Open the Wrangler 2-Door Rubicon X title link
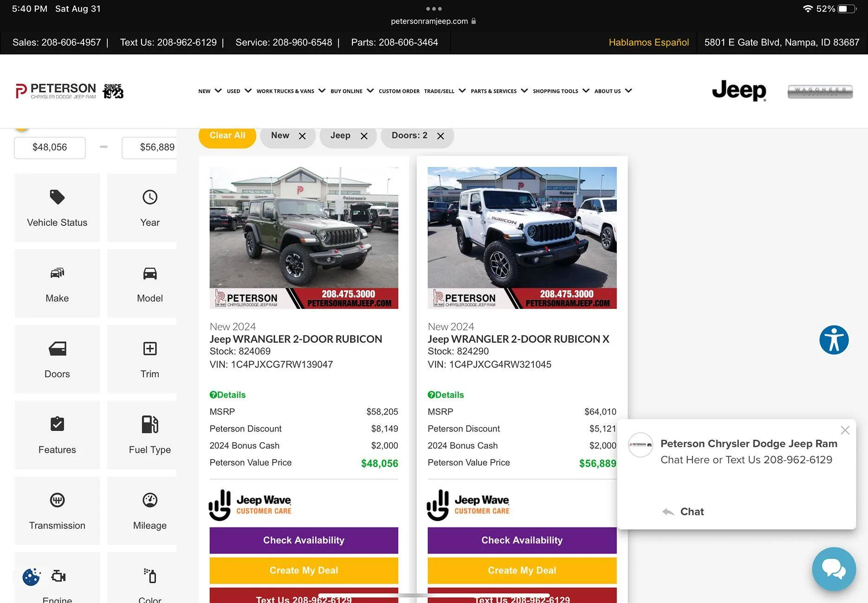Image resolution: width=868 pixels, height=603 pixels. (518, 339)
